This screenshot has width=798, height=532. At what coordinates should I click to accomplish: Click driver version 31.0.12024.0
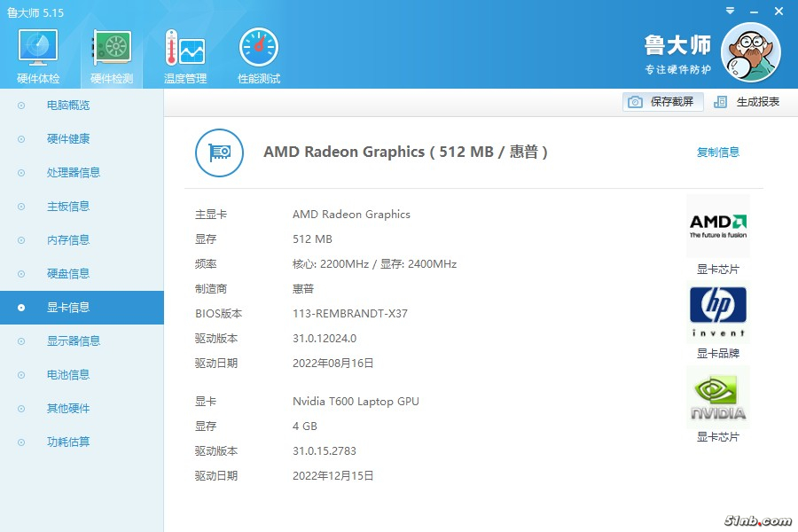[325, 339]
